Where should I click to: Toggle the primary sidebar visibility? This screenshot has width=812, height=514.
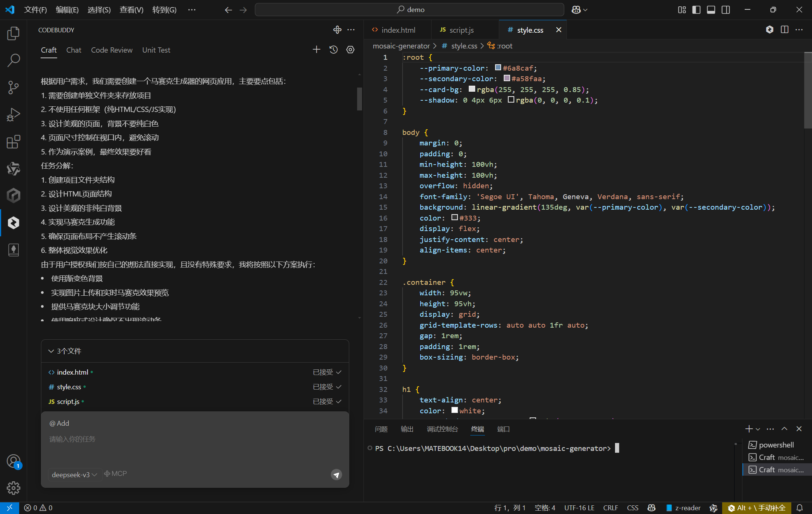click(696, 10)
